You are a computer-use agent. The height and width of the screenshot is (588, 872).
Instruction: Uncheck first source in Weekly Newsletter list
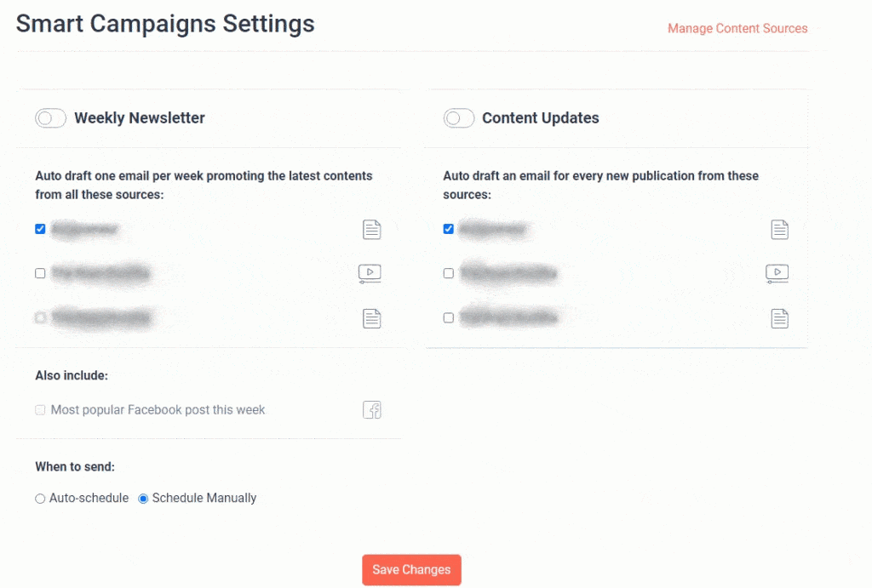[x=40, y=229]
